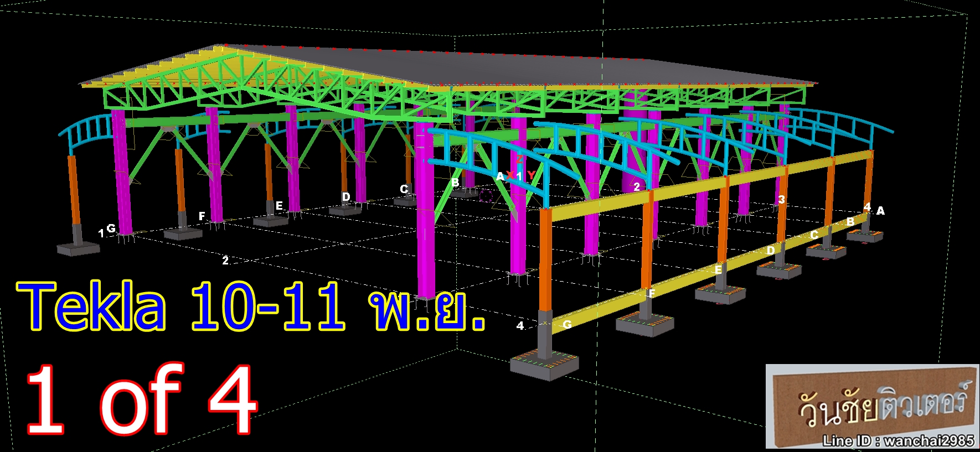Click the red Y axis label

[531, 175]
